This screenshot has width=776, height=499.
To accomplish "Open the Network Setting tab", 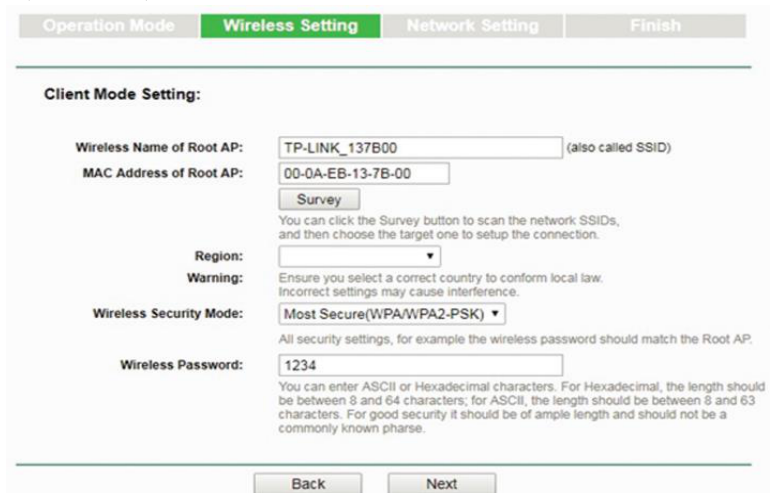I will tap(473, 26).
